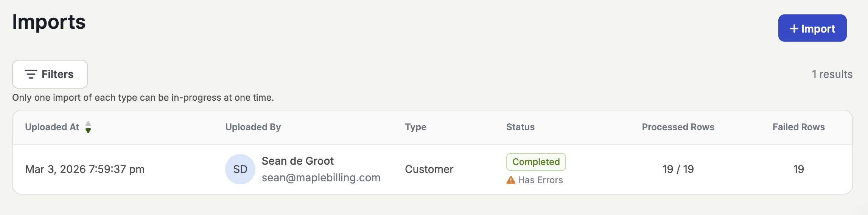Sort descending using the green down arrow

point(88,131)
